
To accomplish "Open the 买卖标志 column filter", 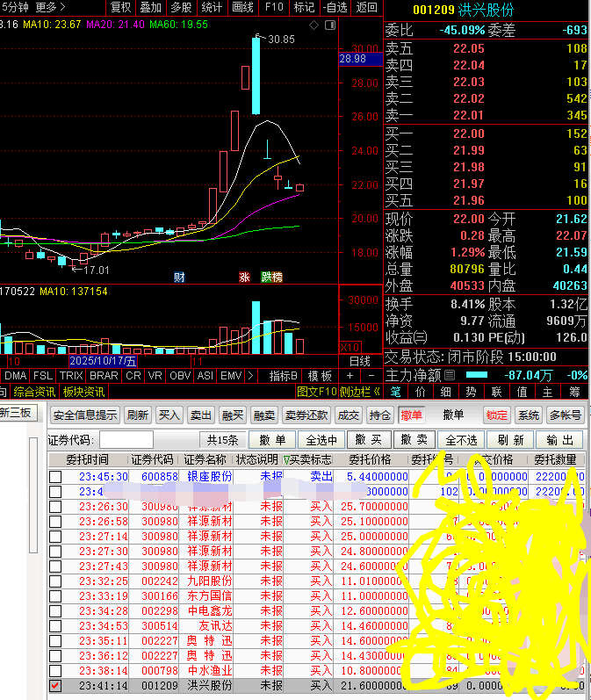I will click(x=286, y=460).
